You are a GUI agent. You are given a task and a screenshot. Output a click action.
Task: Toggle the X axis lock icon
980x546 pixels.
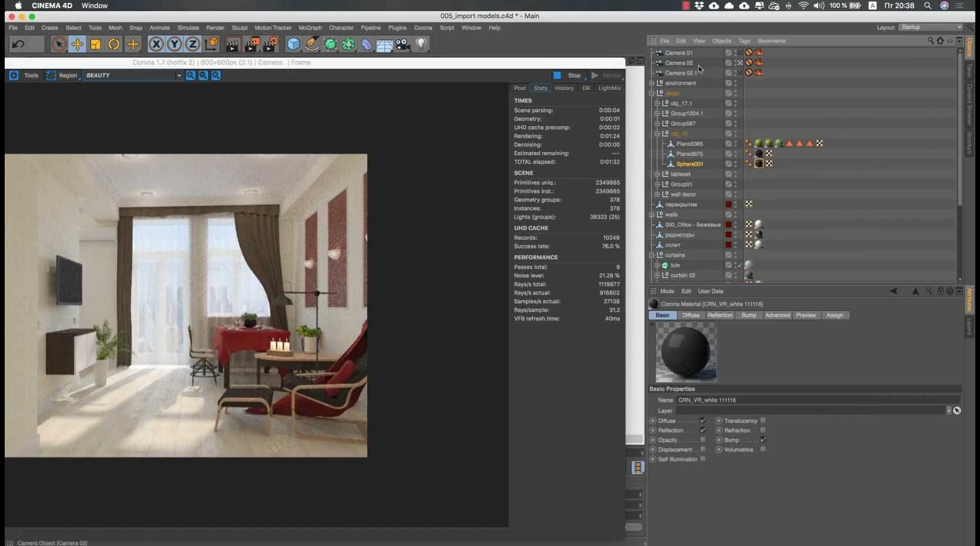(x=156, y=44)
